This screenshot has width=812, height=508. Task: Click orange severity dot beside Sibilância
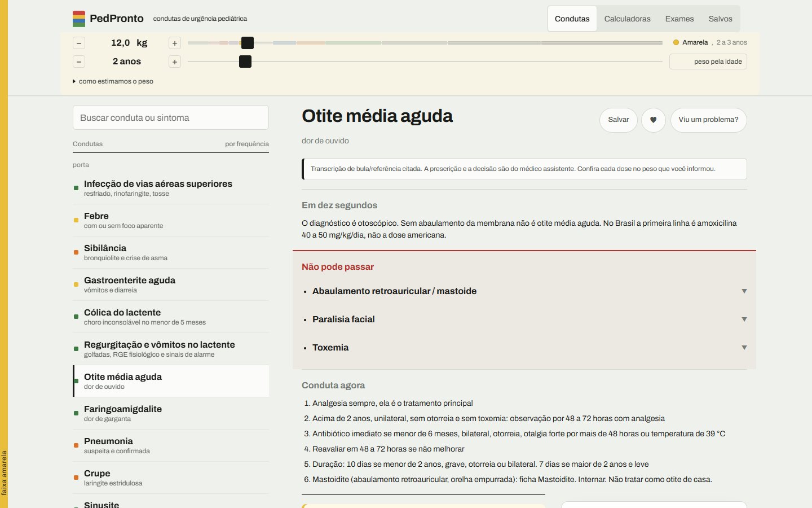[76, 252]
